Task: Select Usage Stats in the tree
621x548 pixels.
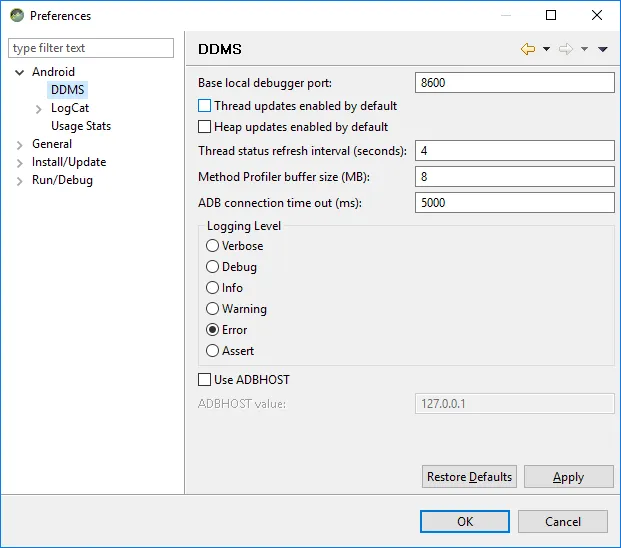Action: pos(81,126)
